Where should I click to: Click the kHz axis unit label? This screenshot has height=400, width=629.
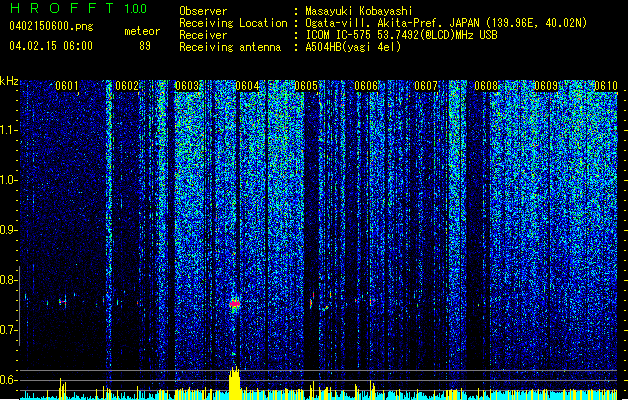click(9, 81)
